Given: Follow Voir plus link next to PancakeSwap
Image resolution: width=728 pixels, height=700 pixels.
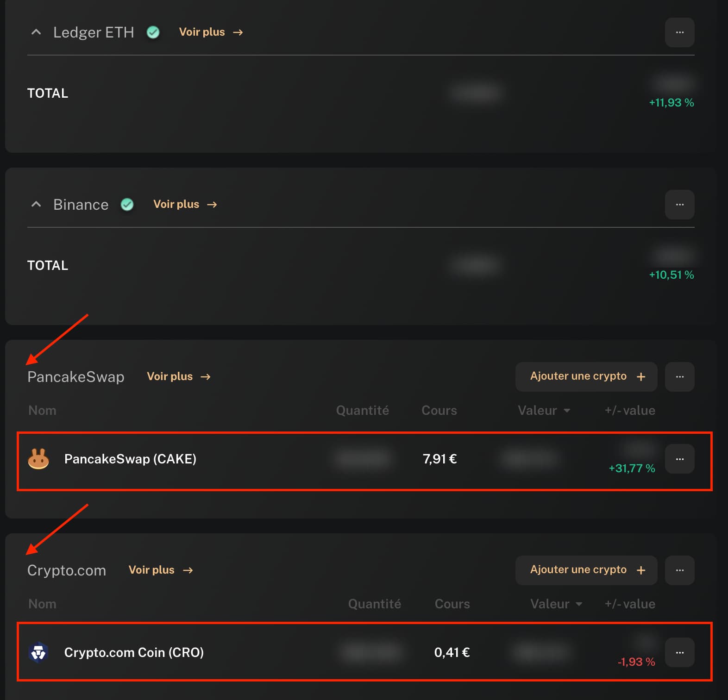Looking at the screenshot, I should coord(179,376).
